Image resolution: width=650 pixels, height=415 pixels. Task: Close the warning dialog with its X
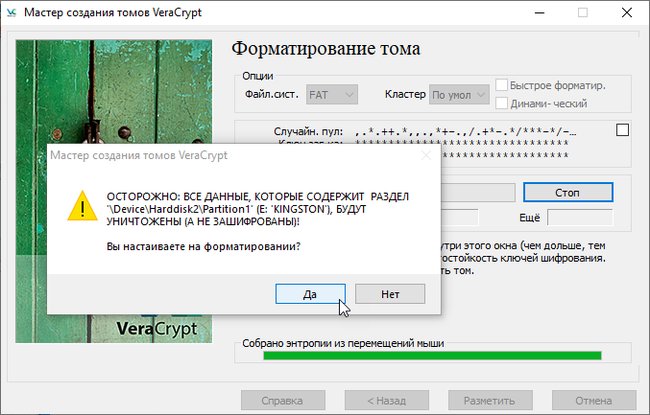(x=426, y=155)
